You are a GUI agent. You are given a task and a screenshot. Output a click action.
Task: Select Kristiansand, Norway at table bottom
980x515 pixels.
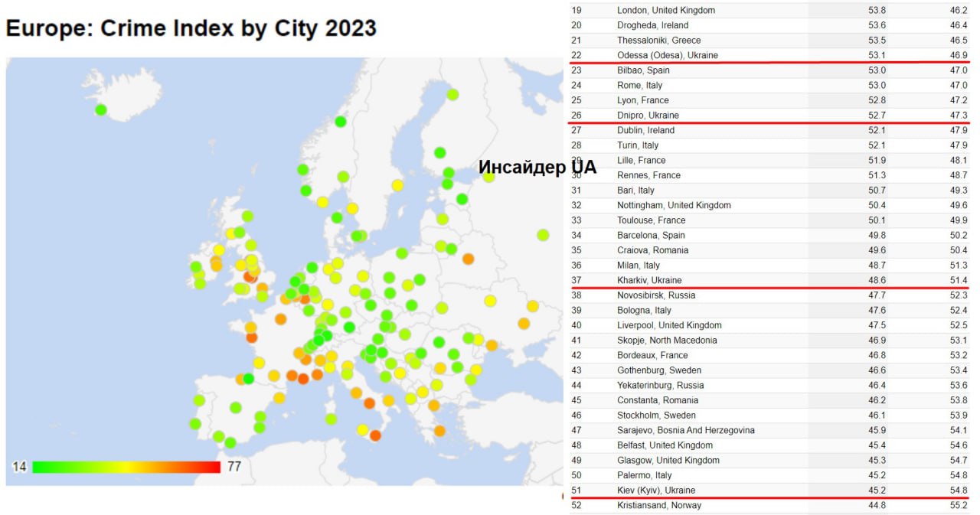tap(658, 505)
